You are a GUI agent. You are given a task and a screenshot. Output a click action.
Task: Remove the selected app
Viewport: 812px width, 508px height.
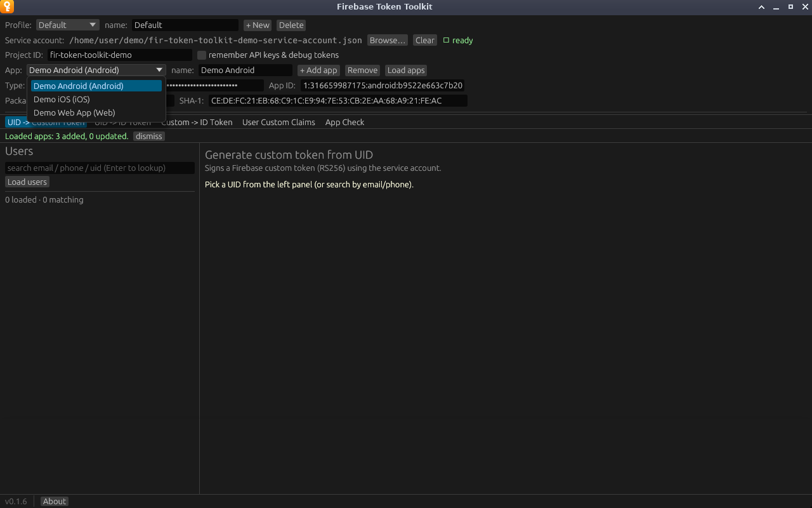(362, 70)
